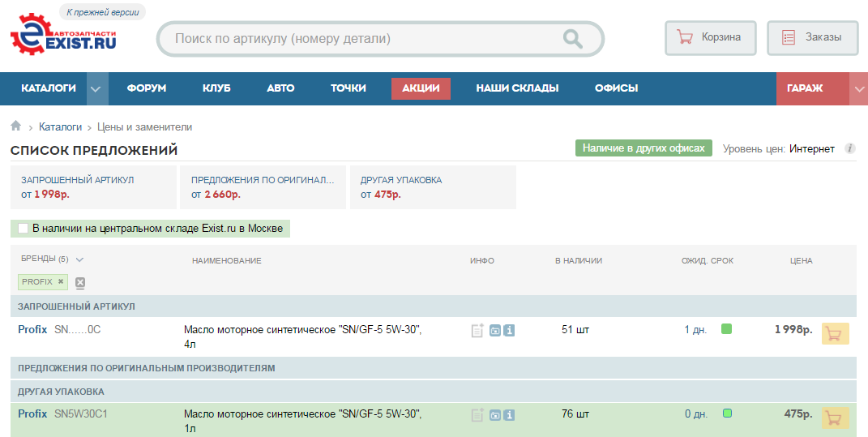Click the В наличии column header
The width and height of the screenshot is (868, 437).
coord(579,260)
